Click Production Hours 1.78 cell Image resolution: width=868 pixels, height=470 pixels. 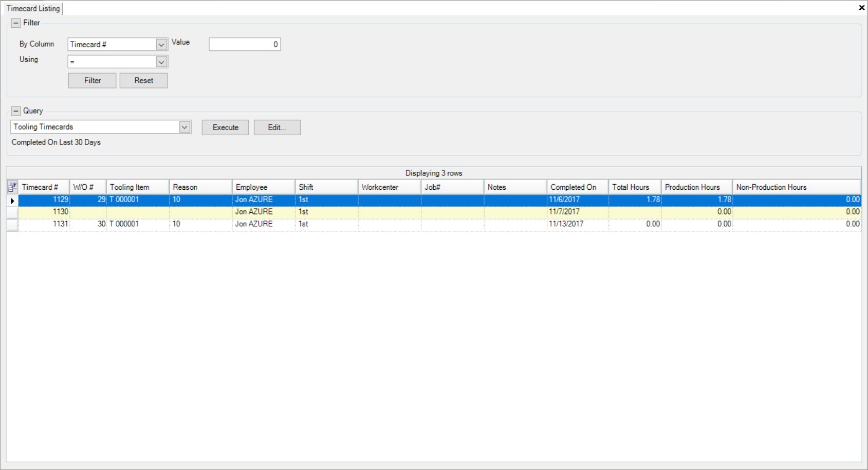point(697,200)
